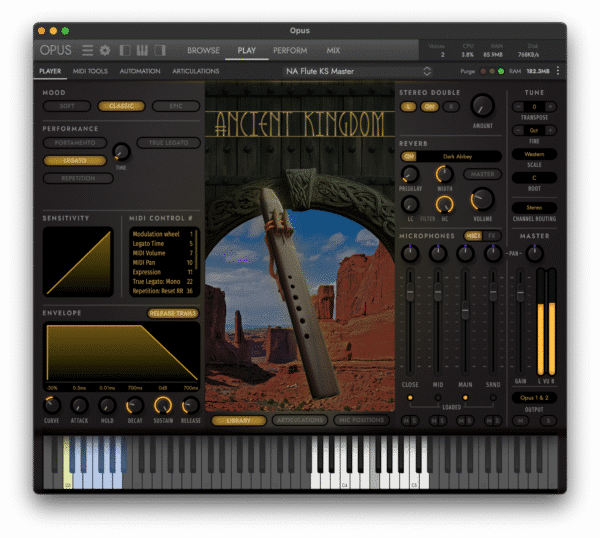Mute the Master channel with M button
The image size is (600, 538).
pyautogui.click(x=520, y=421)
